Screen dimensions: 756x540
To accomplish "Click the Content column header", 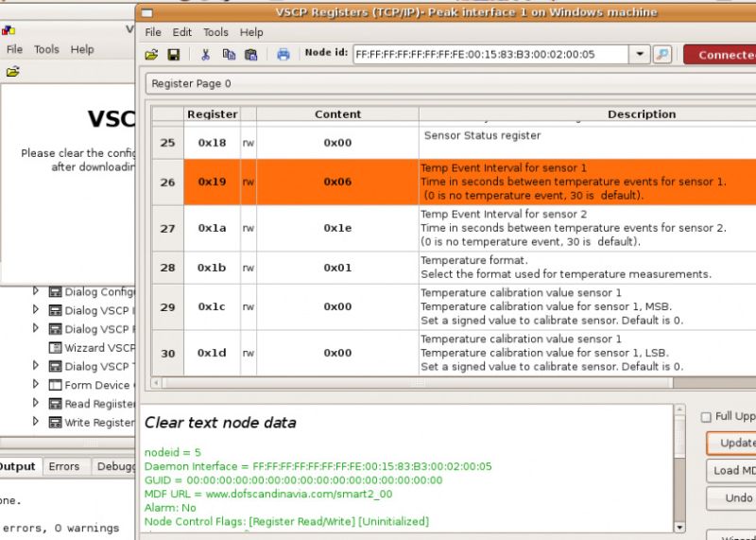I will [x=337, y=114].
